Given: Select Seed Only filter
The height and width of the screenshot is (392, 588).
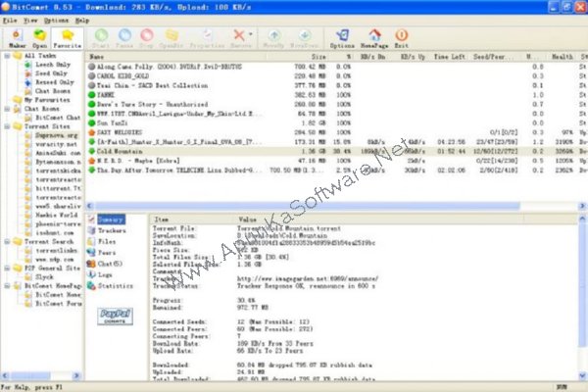Looking at the screenshot, I should 51,73.
